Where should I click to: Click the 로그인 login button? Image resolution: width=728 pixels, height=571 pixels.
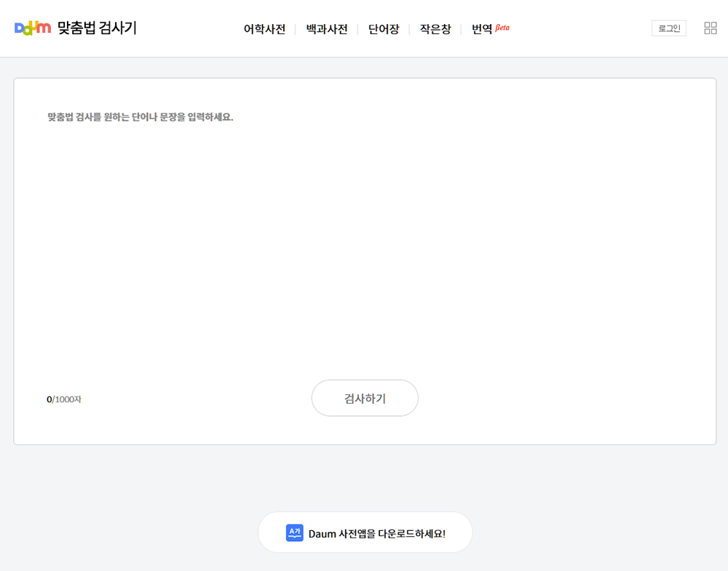click(668, 28)
